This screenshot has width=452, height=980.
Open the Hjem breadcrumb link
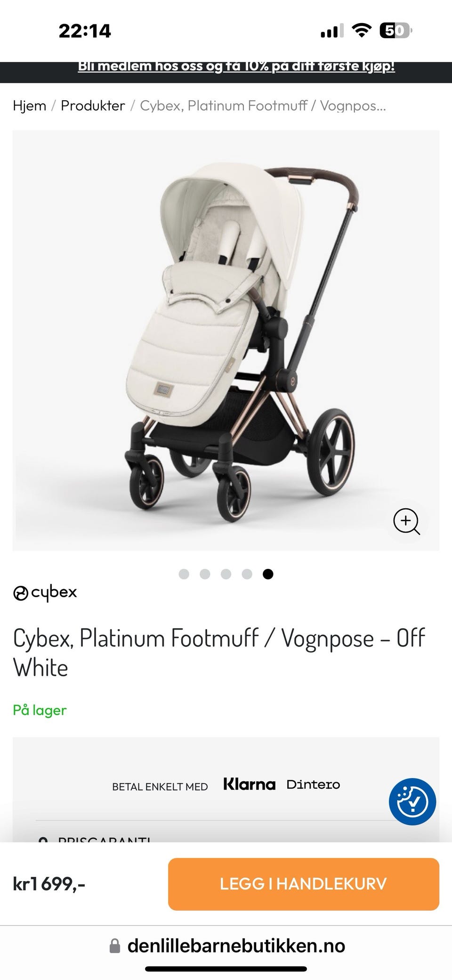click(29, 105)
